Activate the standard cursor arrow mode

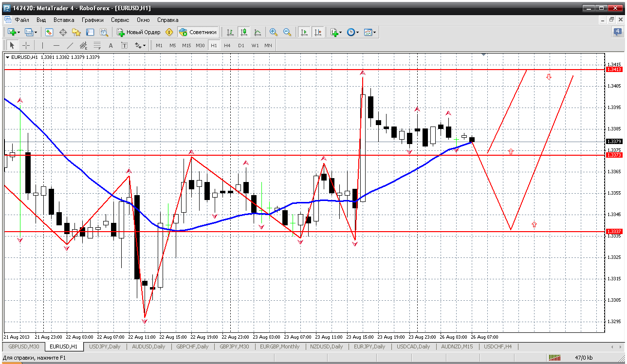tap(12, 45)
